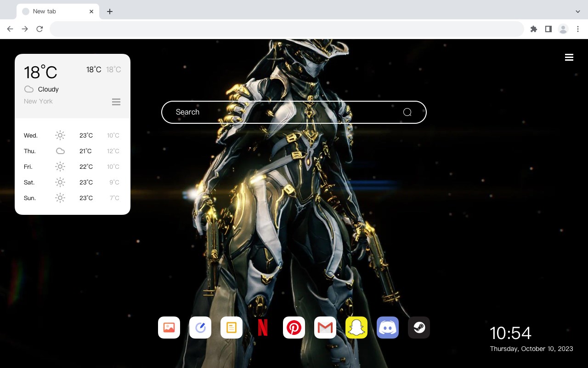The image size is (588, 368).
Task: Launch Netflix from the shortcut bar
Action: tap(263, 328)
